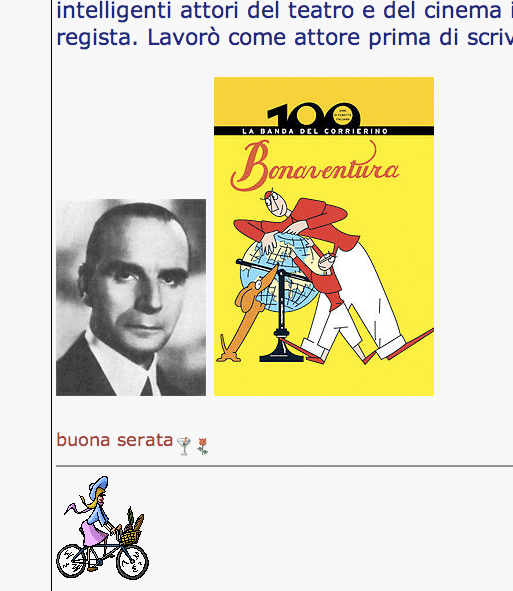Screen dimensions: 513x591
Task: Click the blue hat of cycling woman
Action: pos(99,485)
